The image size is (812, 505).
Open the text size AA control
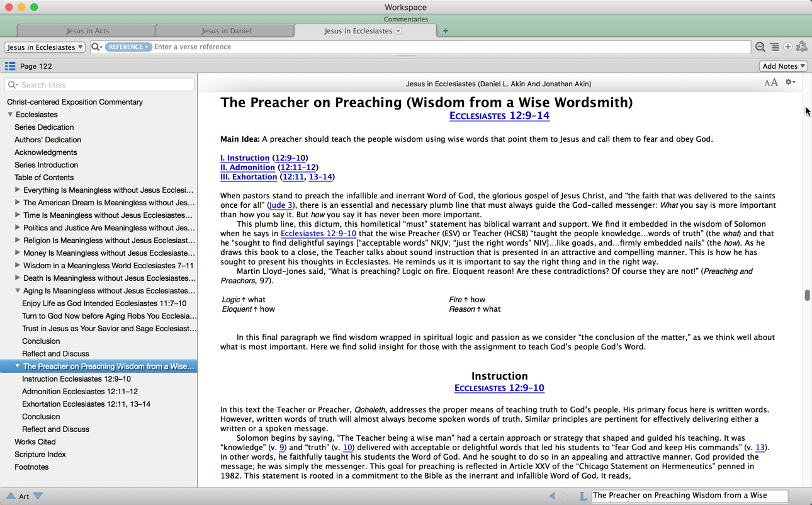[x=770, y=82]
